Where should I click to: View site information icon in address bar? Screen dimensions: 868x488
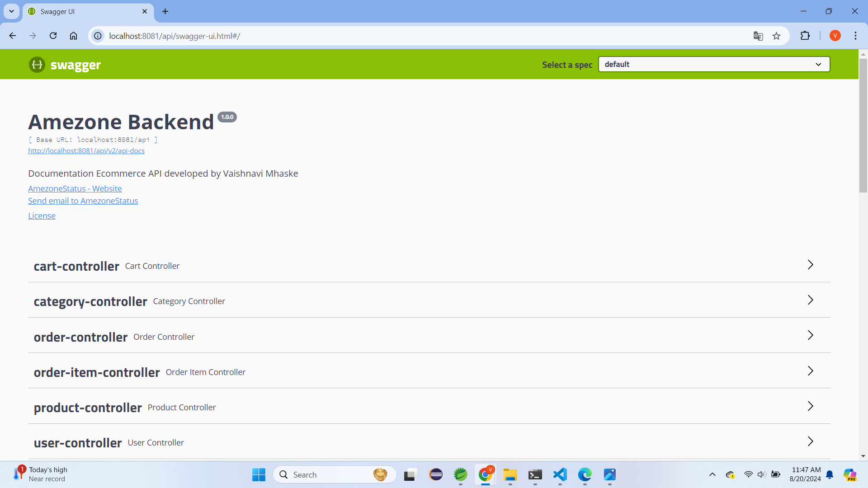pyautogui.click(x=98, y=36)
